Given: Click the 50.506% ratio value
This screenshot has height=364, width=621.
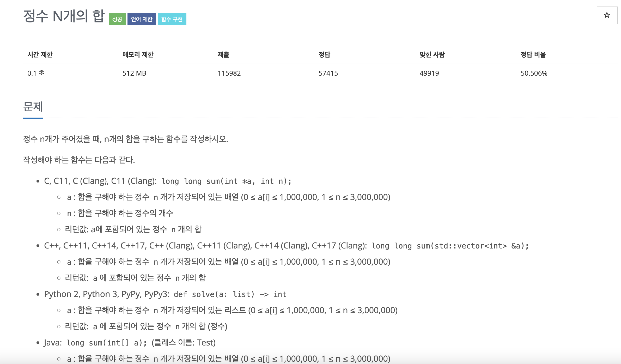Looking at the screenshot, I should tap(534, 73).
